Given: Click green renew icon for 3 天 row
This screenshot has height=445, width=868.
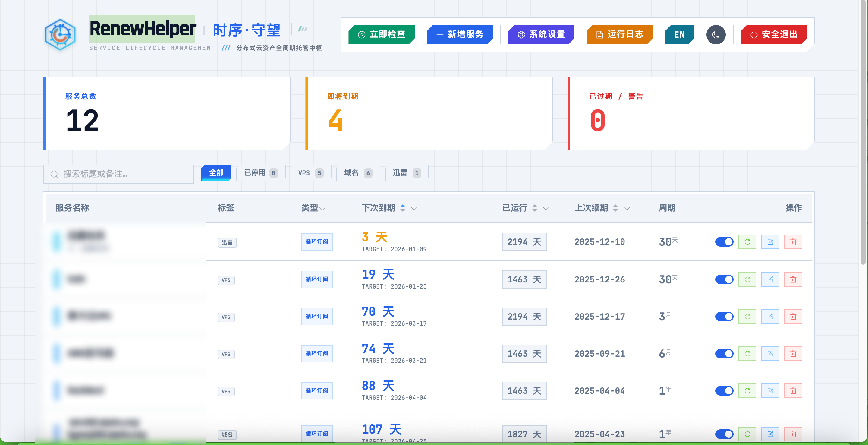Looking at the screenshot, I should [747, 242].
